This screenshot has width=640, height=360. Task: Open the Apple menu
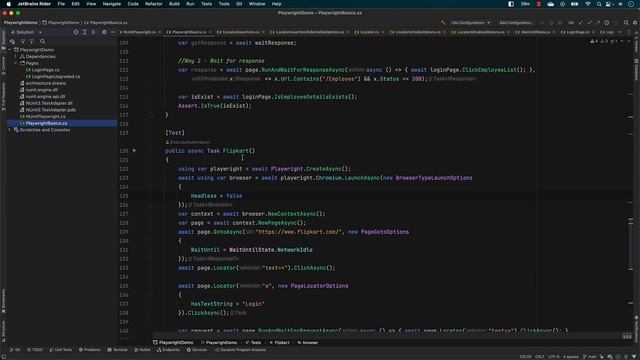point(9,4)
